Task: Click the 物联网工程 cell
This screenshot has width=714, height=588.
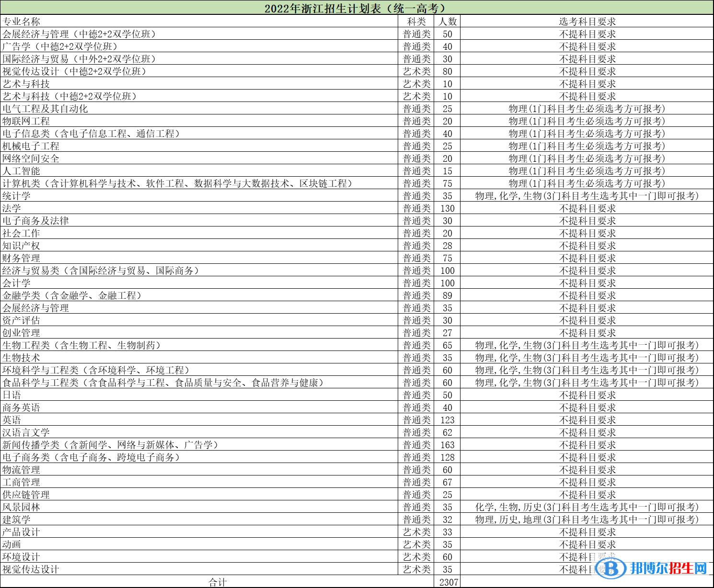Action: [x=199, y=121]
